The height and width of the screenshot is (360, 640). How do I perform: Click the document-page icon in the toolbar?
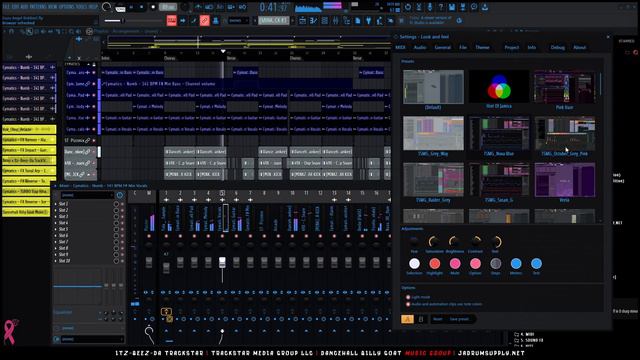coord(358,20)
